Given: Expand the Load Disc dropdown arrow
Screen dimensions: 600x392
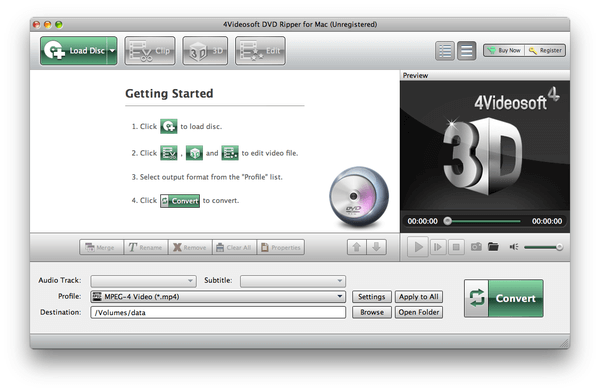Looking at the screenshot, I should pos(112,51).
